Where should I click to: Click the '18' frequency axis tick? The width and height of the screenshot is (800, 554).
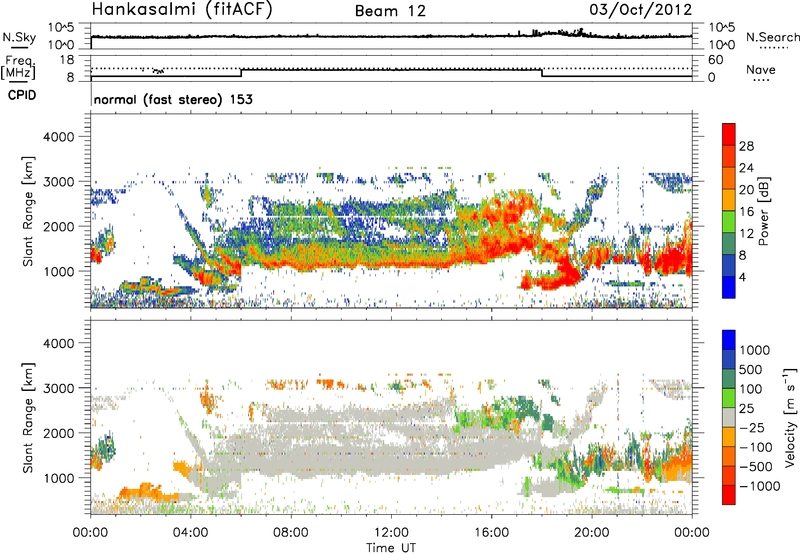[67, 60]
